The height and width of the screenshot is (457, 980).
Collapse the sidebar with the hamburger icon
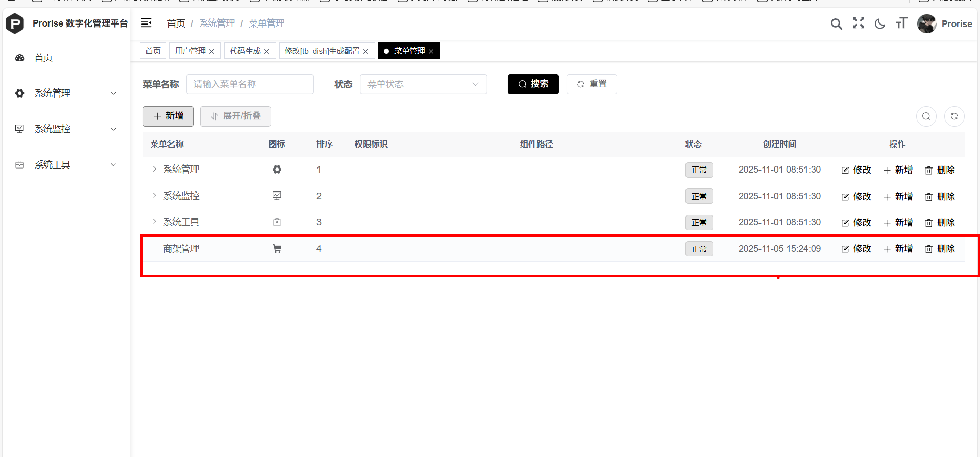click(146, 23)
